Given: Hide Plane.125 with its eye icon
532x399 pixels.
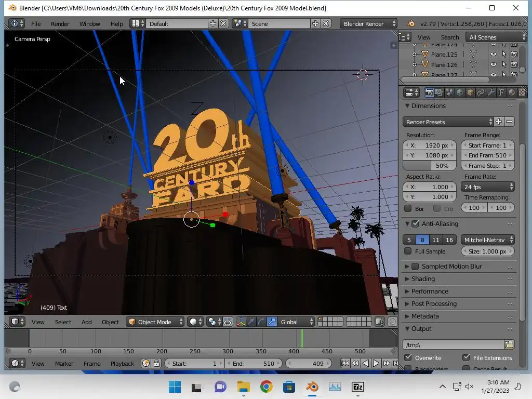Looking at the screenshot, I should pos(494,54).
